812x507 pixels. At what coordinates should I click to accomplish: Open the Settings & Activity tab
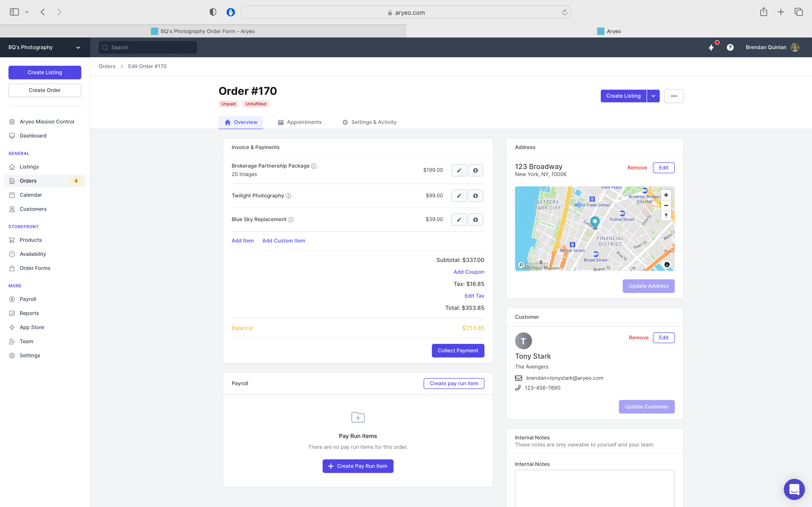click(369, 122)
